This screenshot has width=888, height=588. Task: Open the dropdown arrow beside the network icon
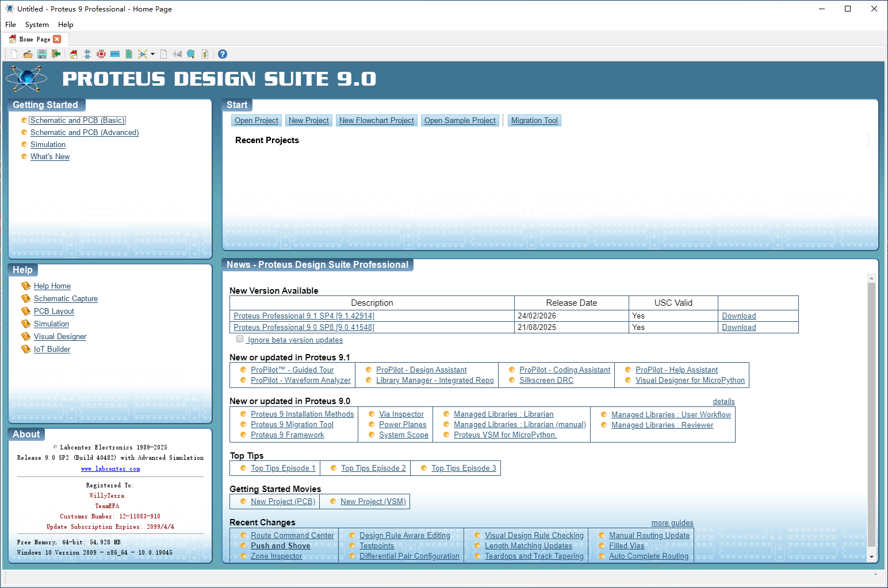point(152,54)
